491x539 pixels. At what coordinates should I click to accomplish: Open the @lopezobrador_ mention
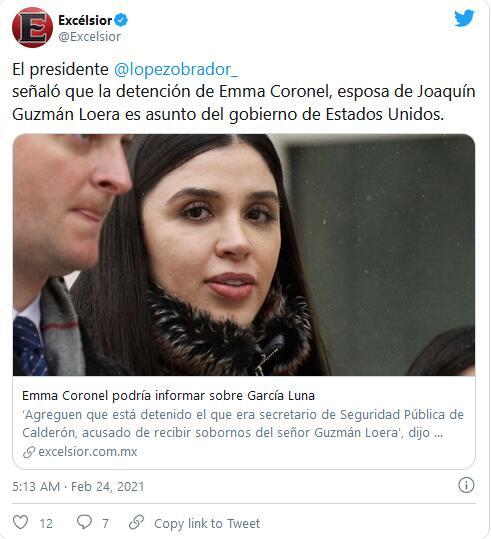tap(176, 69)
